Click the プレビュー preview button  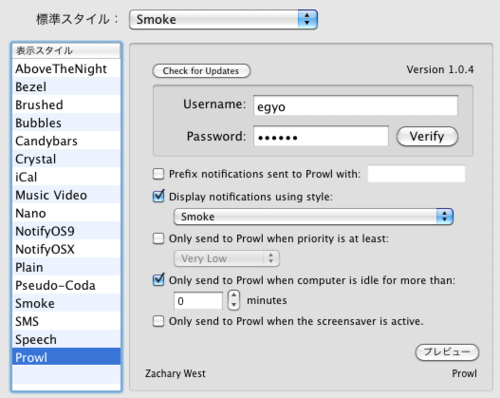tap(447, 352)
